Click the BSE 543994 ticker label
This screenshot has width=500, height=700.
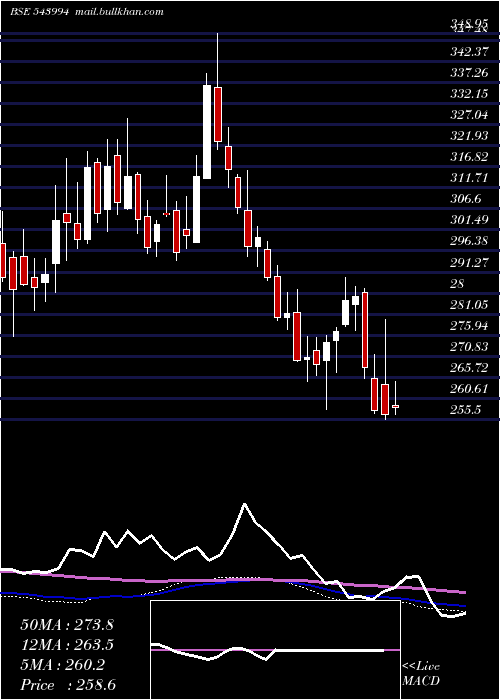click(39, 12)
